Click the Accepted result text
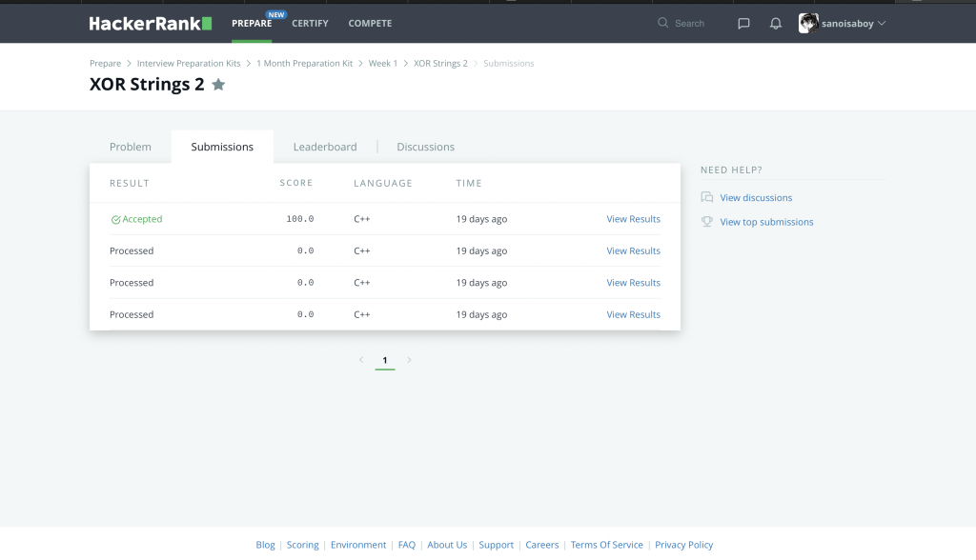Image resolution: width=976 pixels, height=560 pixels. [142, 219]
